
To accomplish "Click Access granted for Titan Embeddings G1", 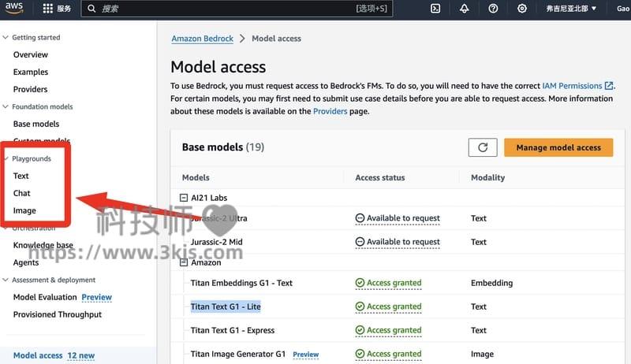I will point(394,283).
